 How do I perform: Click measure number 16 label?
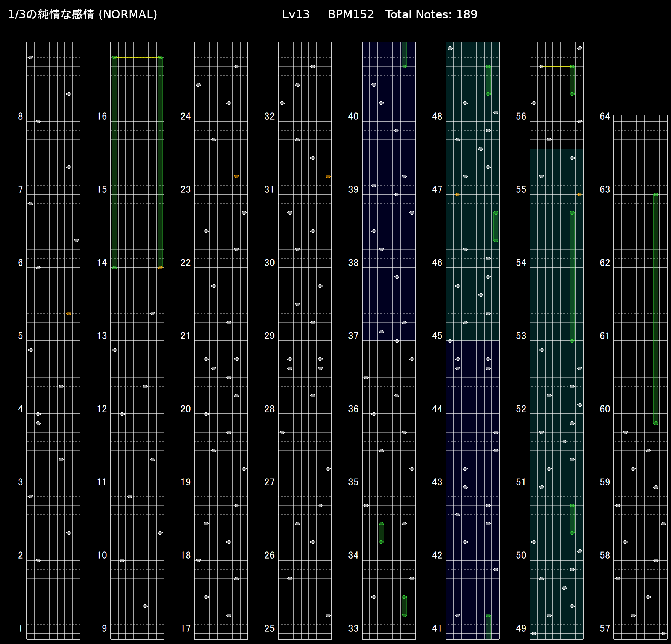(x=102, y=116)
